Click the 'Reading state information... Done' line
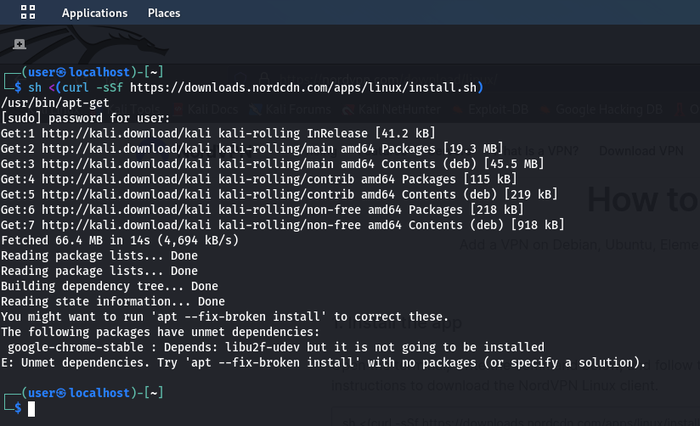 coord(113,301)
